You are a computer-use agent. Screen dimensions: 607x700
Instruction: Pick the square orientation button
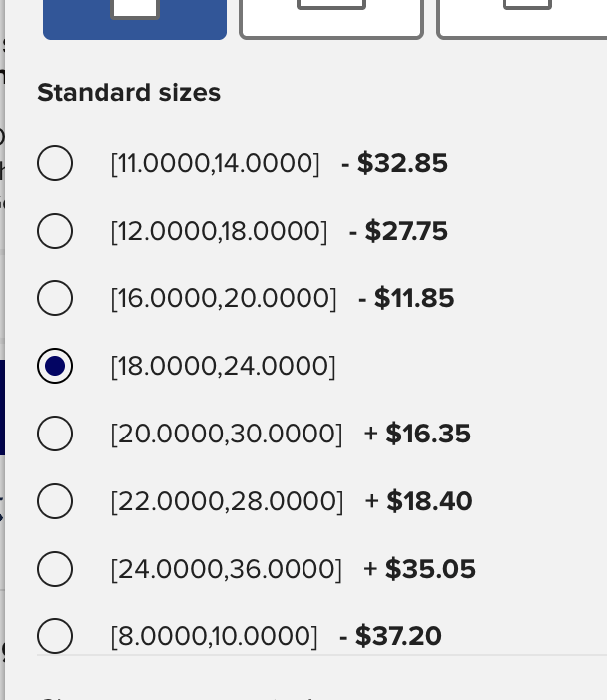(521, 20)
